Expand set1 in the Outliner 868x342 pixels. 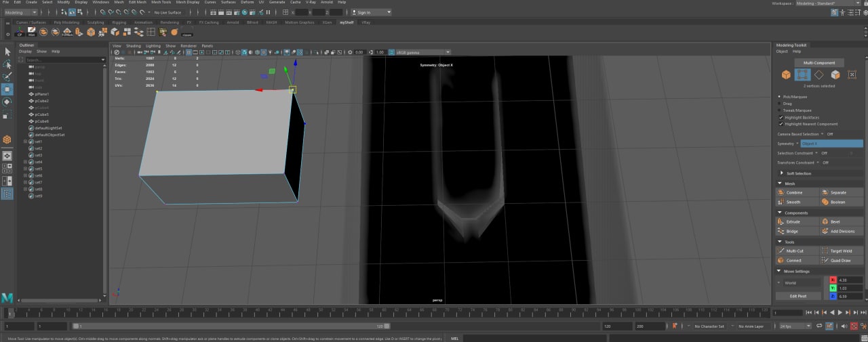25,142
